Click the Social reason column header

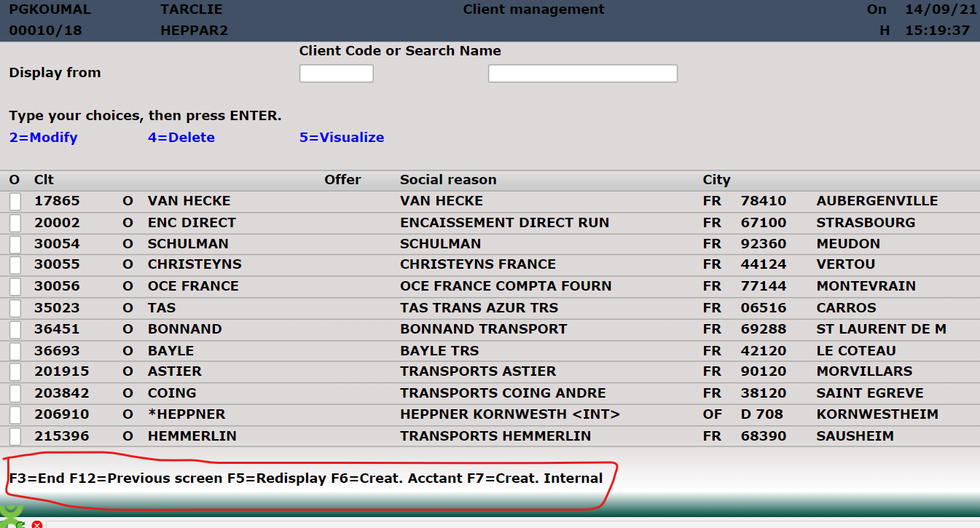pos(448,180)
